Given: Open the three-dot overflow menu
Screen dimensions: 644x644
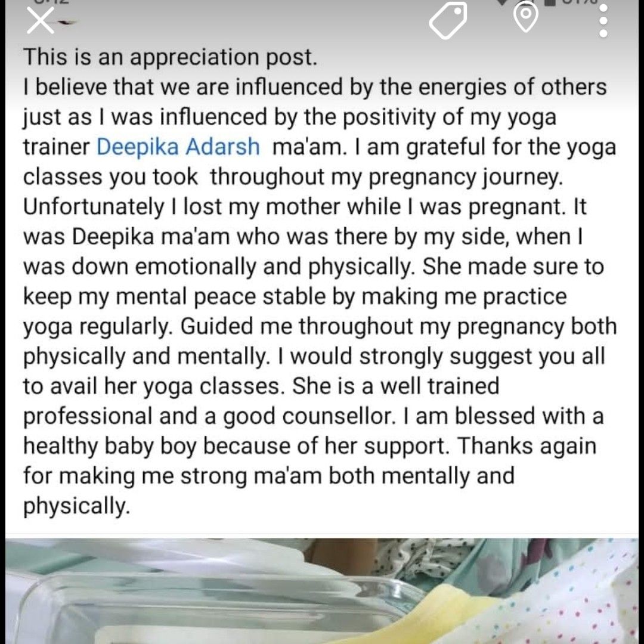Looking at the screenshot, I should [603, 20].
